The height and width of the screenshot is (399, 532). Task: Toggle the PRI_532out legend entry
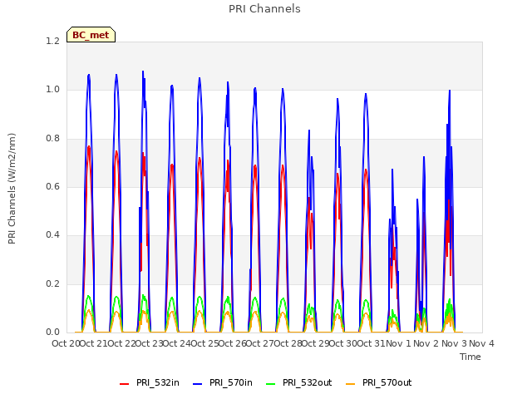[x=299, y=382]
